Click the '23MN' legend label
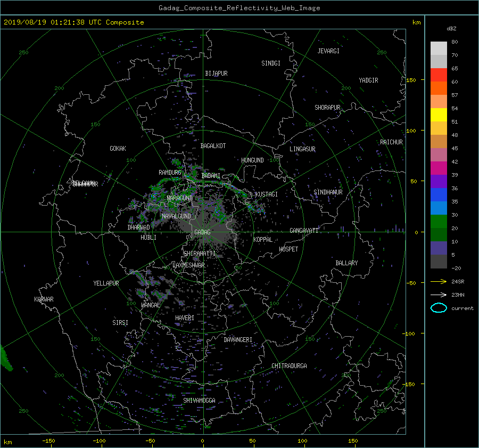The image size is (479, 448). pos(458,295)
